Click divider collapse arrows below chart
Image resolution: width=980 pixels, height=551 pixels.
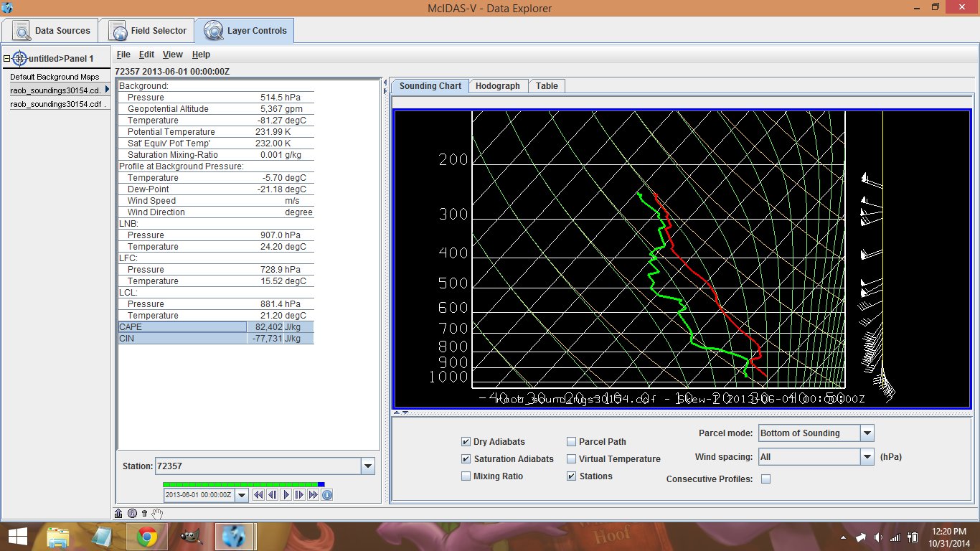click(402, 413)
